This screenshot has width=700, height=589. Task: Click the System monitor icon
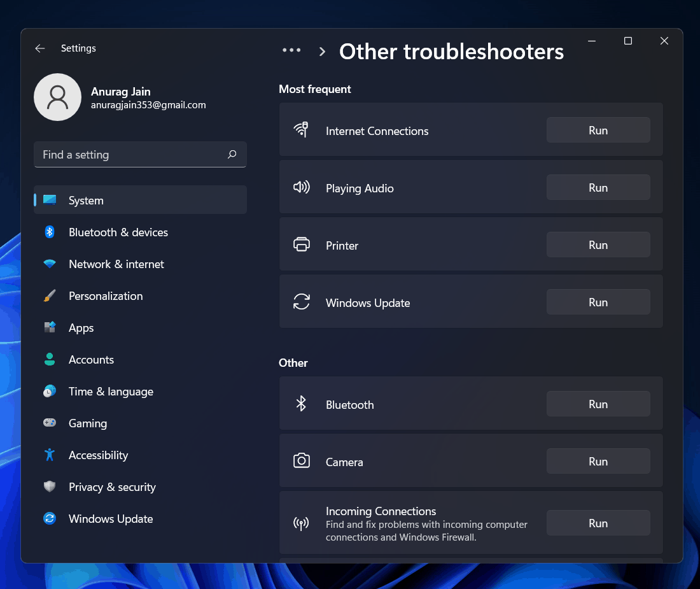point(50,200)
